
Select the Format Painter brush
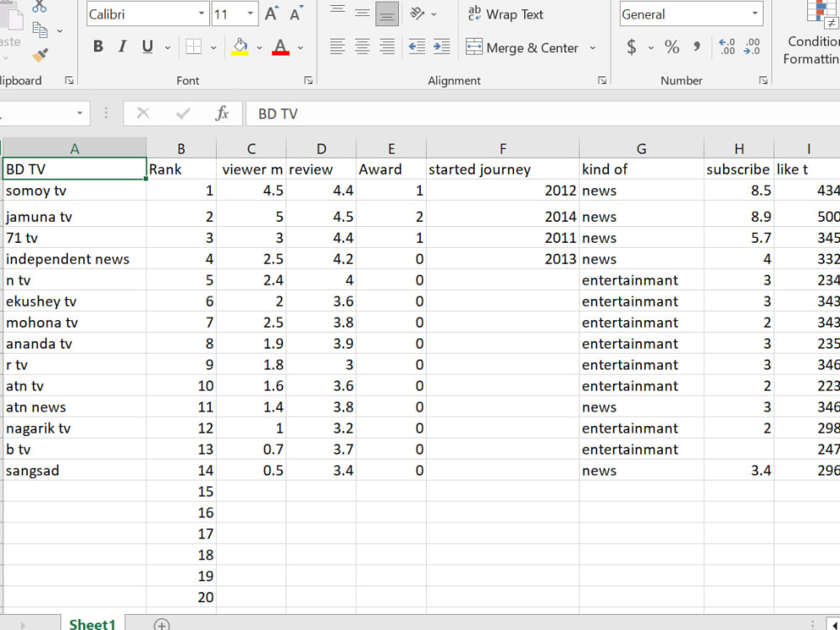pos(40,55)
